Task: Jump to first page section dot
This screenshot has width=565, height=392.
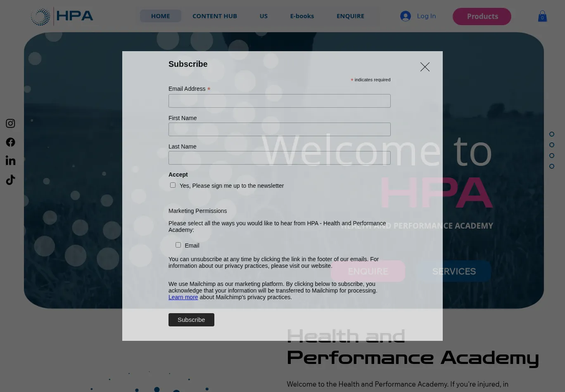Action: pyautogui.click(x=551, y=134)
